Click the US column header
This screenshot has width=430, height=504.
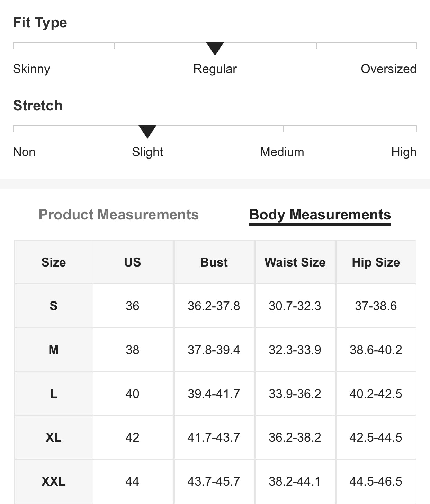pos(133,262)
